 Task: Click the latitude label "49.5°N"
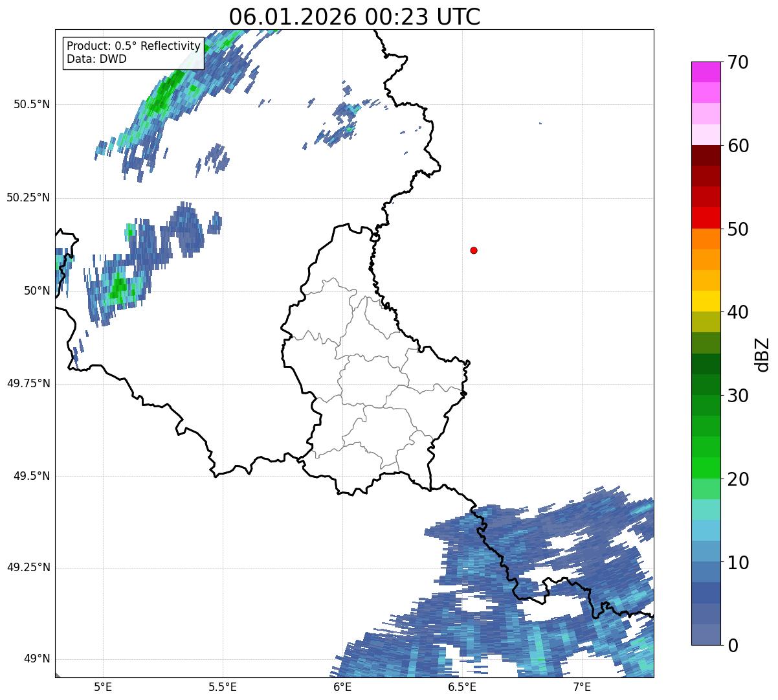(32, 476)
